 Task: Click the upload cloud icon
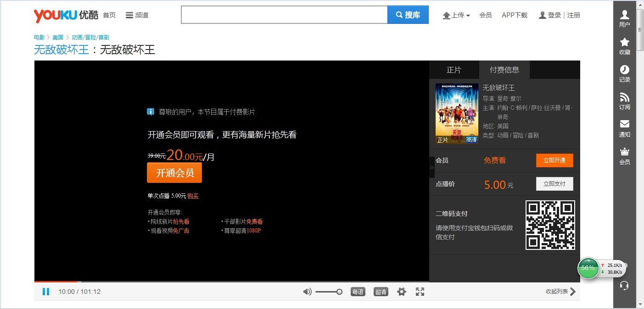(x=447, y=16)
